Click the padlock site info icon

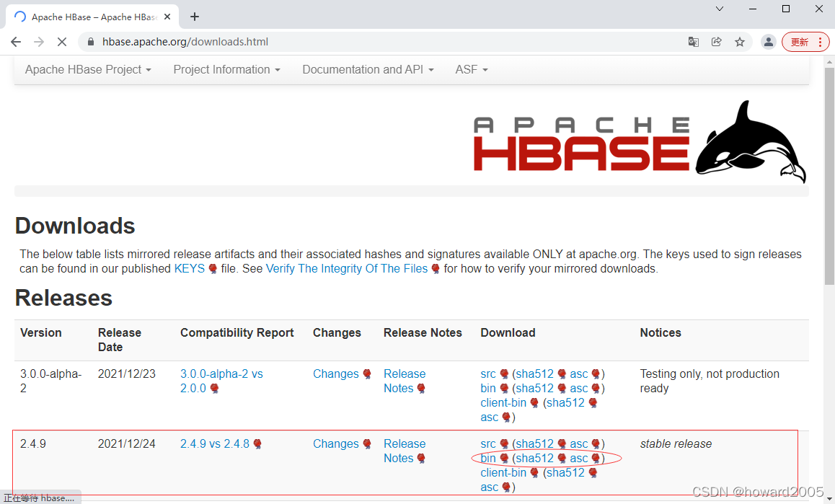point(91,42)
